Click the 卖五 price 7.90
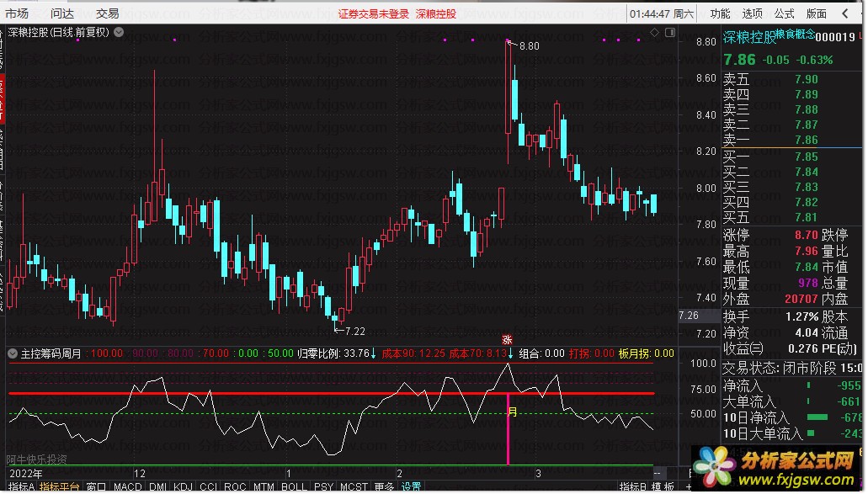Viewport: 868px width, 494px height. (807, 79)
